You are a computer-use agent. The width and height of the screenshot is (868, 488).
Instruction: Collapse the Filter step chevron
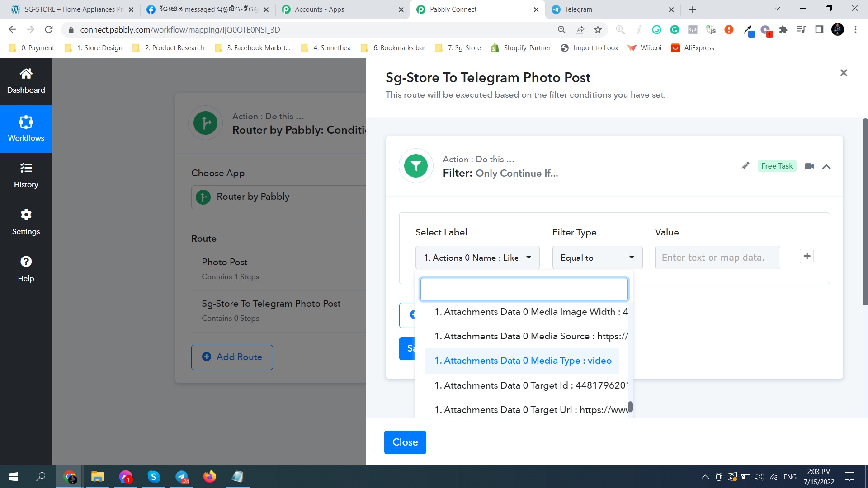pyautogui.click(x=826, y=167)
